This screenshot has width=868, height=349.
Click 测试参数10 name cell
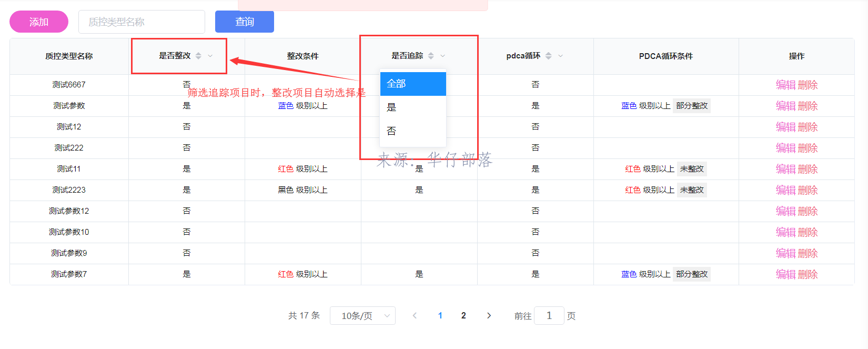[x=69, y=232]
